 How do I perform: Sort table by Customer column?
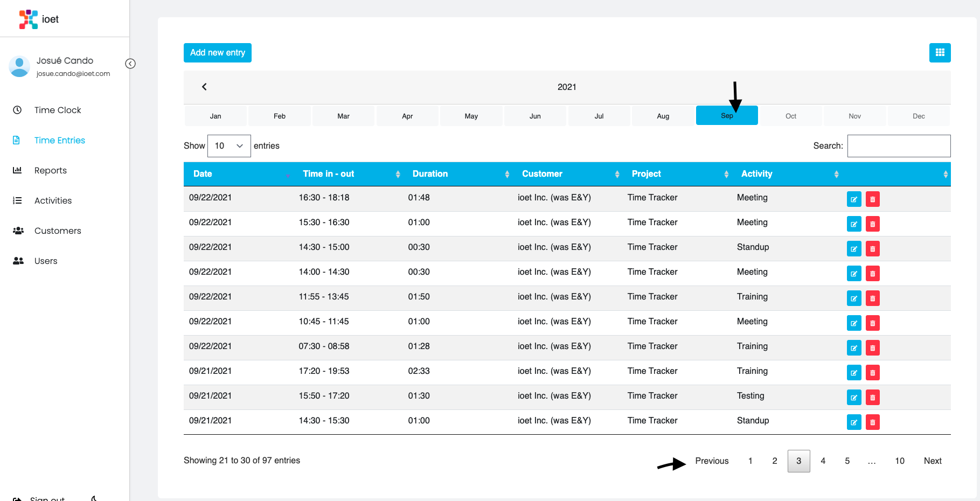(567, 174)
